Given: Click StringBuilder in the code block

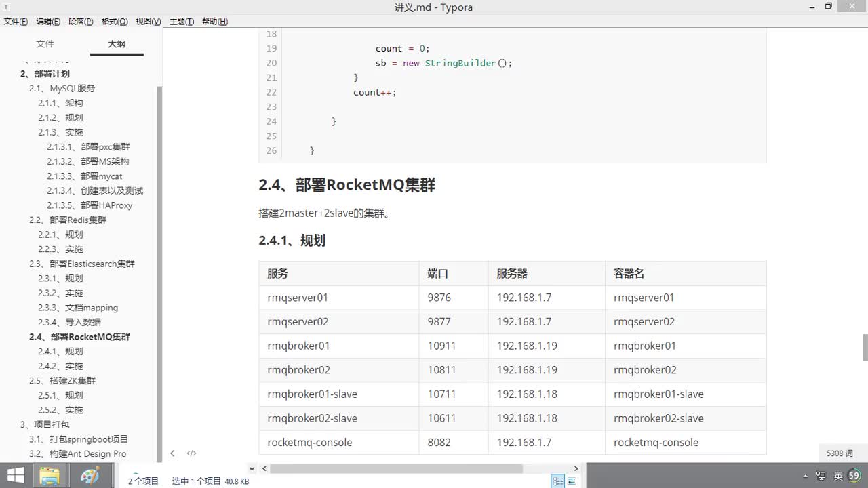Looking at the screenshot, I should (460, 63).
